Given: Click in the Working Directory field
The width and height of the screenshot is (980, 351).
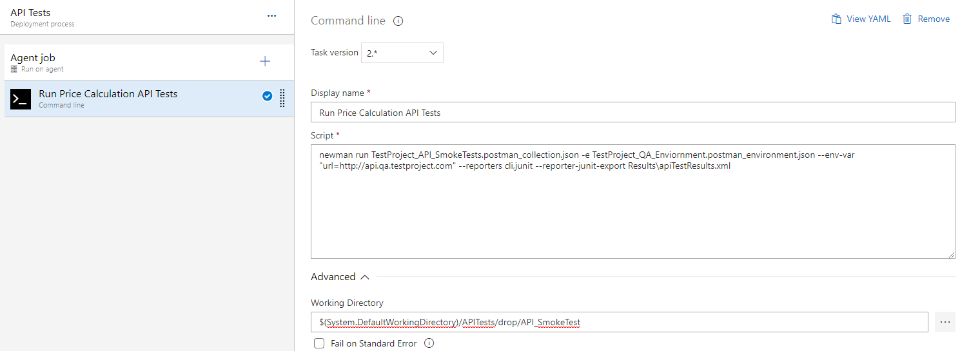Looking at the screenshot, I should tap(620, 322).
